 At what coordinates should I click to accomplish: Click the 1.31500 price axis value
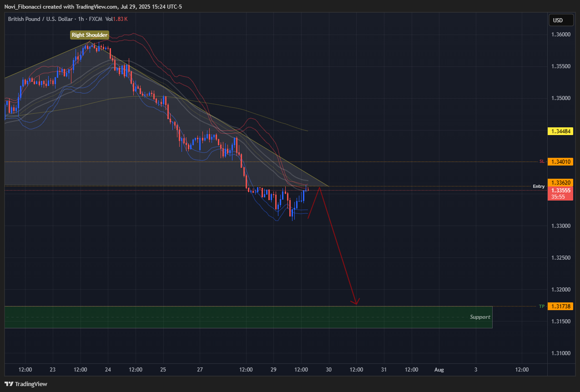(560, 322)
